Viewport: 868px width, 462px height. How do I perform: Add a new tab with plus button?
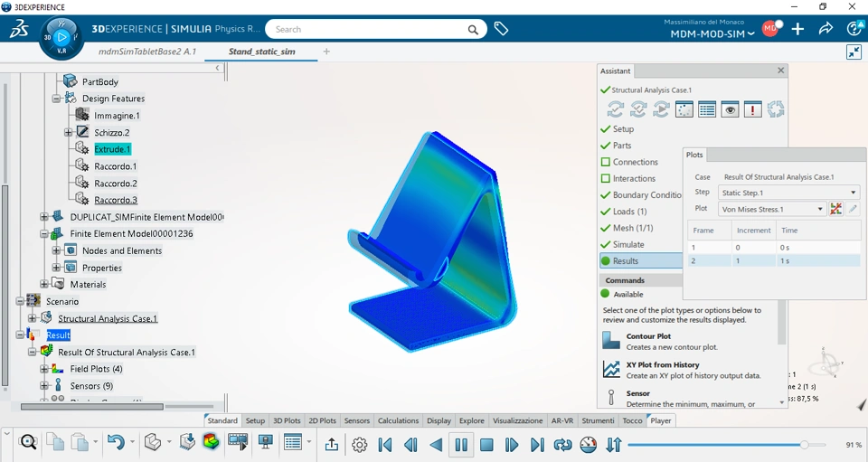[x=326, y=52]
